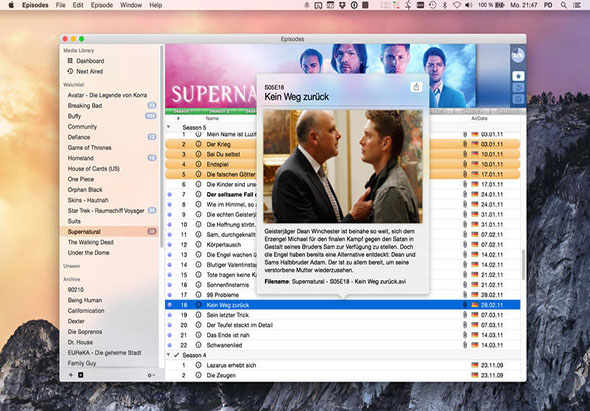Viewport: 590px width, 411px height.
Task: Click the add show plus icon
Action: click(71, 375)
